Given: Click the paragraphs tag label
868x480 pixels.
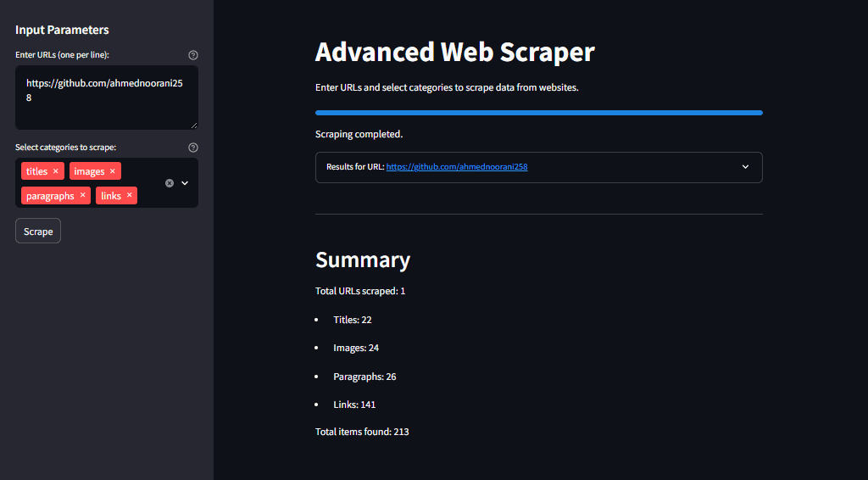Looking at the screenshot, I should [x=50, y=195].
